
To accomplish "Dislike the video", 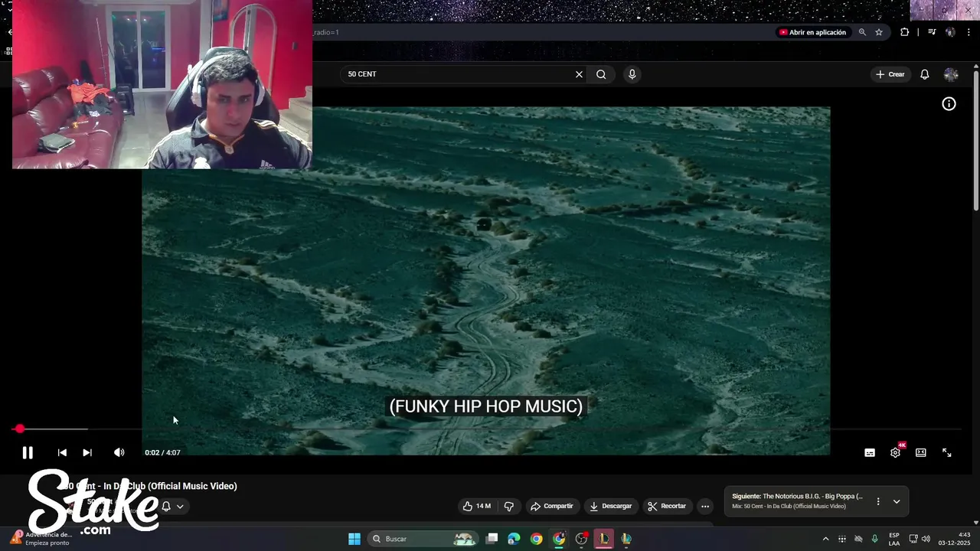I will (508, 506).
